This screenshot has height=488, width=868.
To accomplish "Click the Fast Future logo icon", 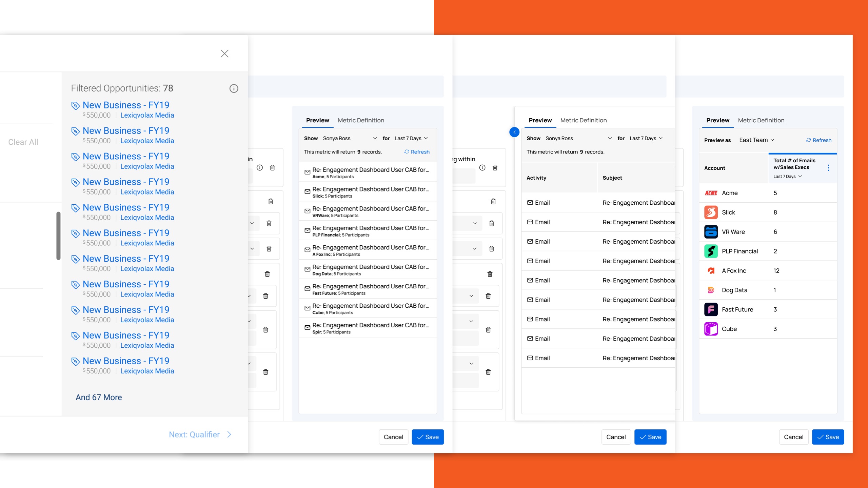I will coord(711,309).
